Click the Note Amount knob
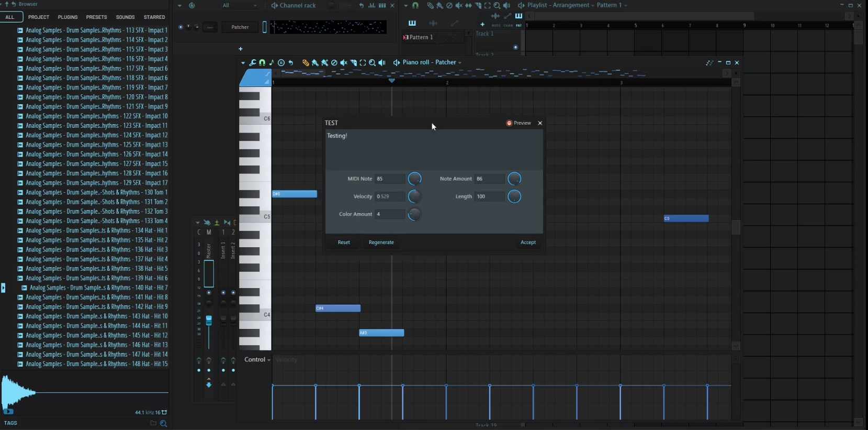Screen dimensions: 868x430 point(515,179)
